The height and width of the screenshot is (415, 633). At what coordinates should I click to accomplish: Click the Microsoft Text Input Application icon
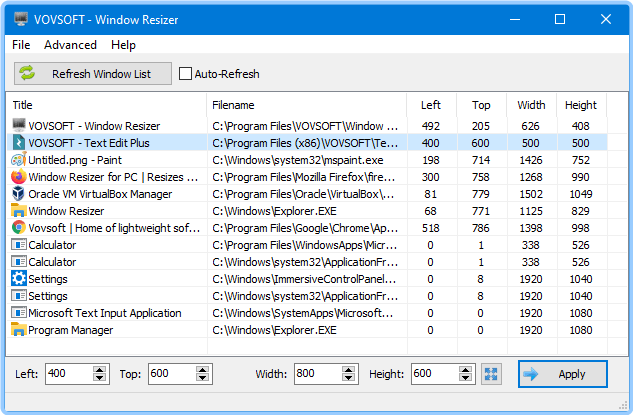(x=19, y=312)
